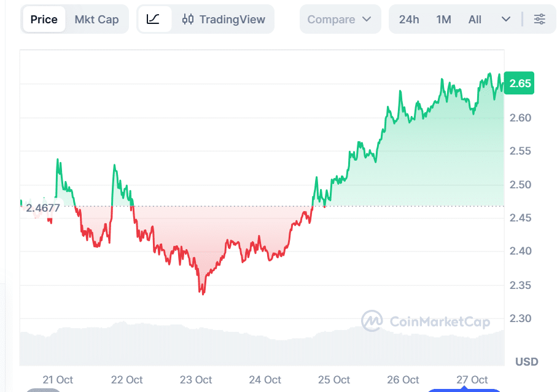Image resolution: width=557 pixels, height=392 pixels.
Task: Click the 25 Oct date label
Action: (x=333, y=380)
